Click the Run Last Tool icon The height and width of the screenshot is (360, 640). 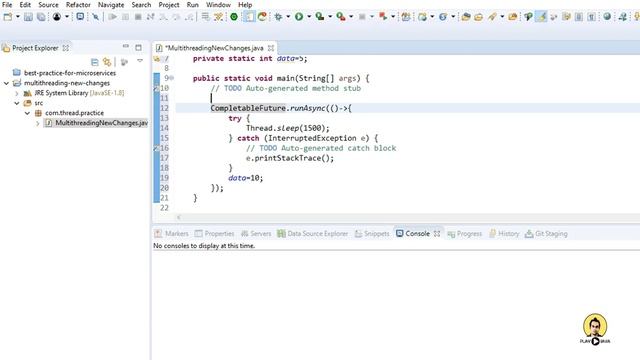(x=341, y=17)
